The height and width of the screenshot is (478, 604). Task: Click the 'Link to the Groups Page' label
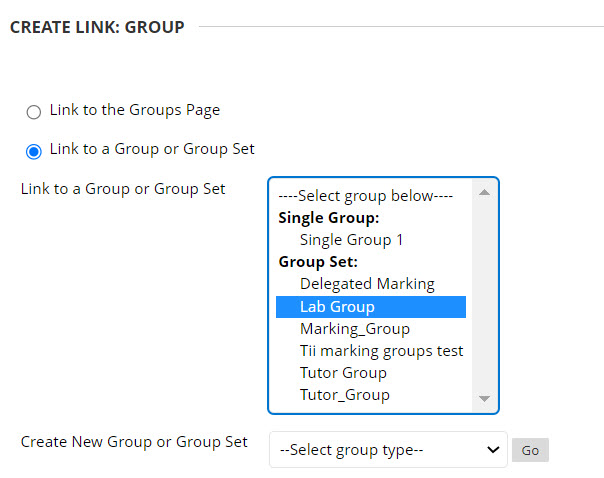(x=134, y=110)
